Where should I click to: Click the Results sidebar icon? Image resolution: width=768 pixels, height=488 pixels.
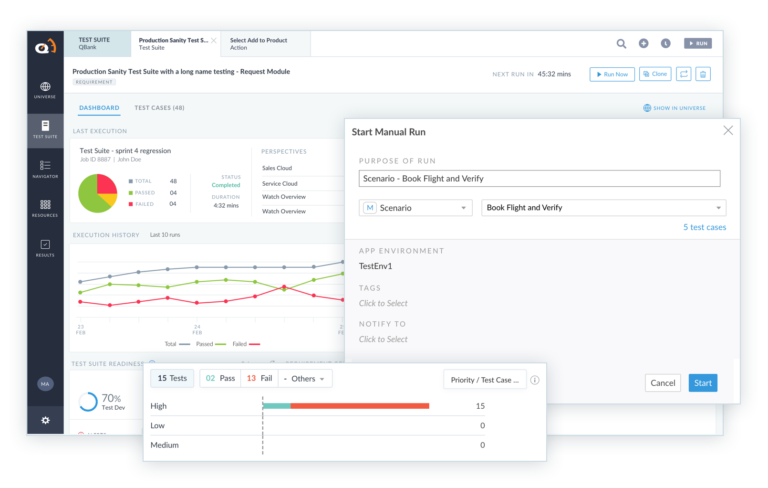pyautogui.click(x=45, y=247)
